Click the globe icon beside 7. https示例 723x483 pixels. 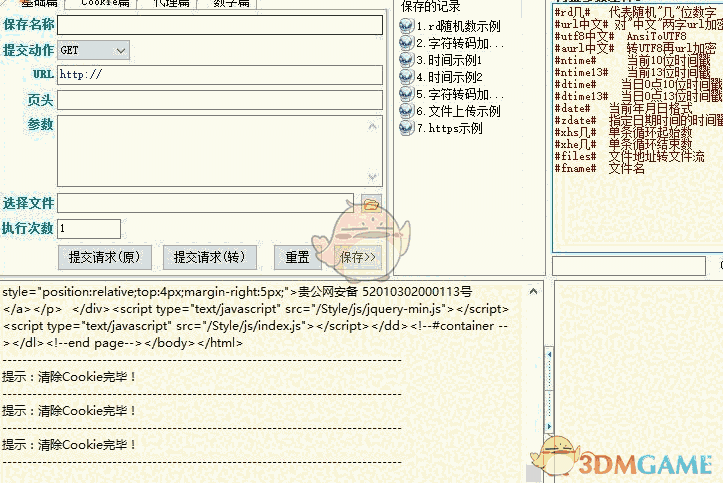[x=406, y=128]
